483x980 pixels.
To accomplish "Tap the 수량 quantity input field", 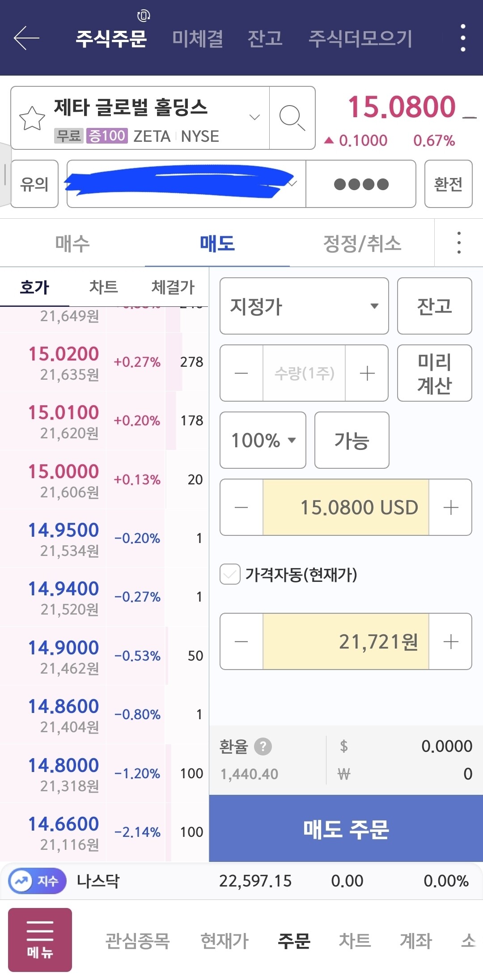I will (304, 373).
